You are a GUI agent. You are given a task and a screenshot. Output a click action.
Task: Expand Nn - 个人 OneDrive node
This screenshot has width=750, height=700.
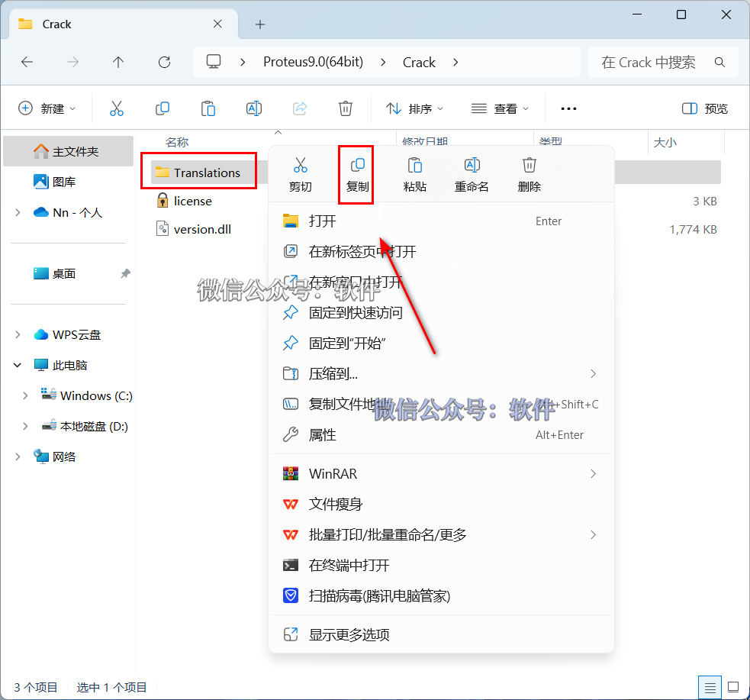(18, 212)
